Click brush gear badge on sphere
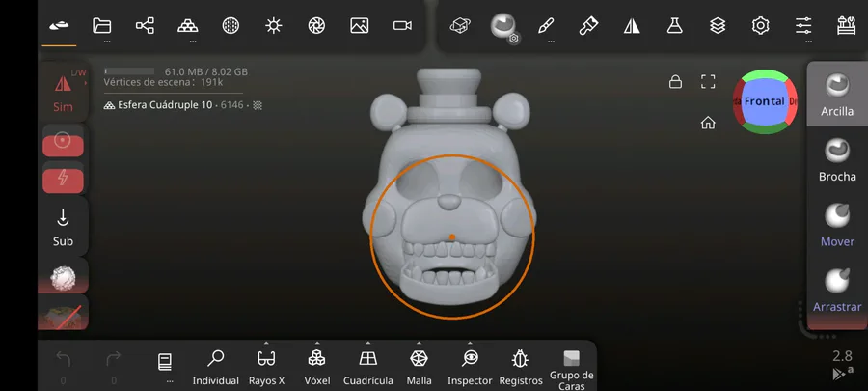Viewport: 868px width, 391px height. [514, 39]
